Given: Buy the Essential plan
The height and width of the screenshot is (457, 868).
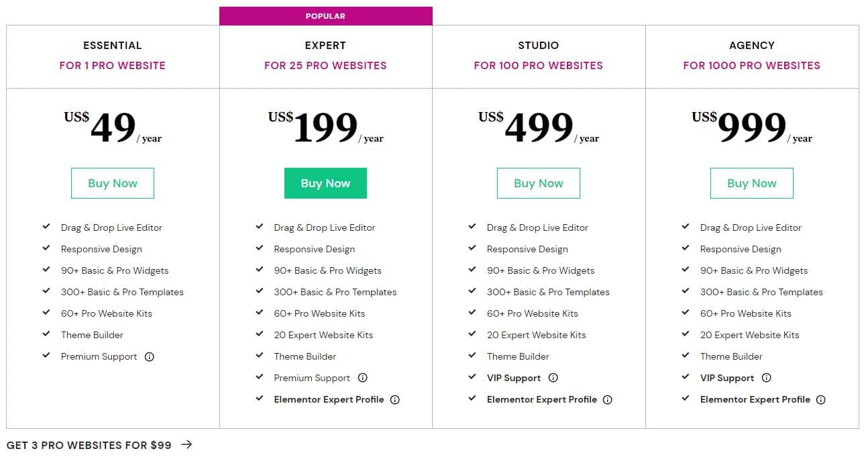Looking at the screenshot, I should [113, 183].
